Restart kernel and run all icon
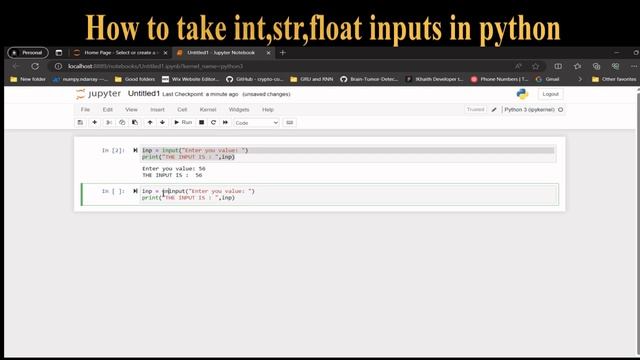The width and height of the screenshot is (640, 360). [225, 122]
